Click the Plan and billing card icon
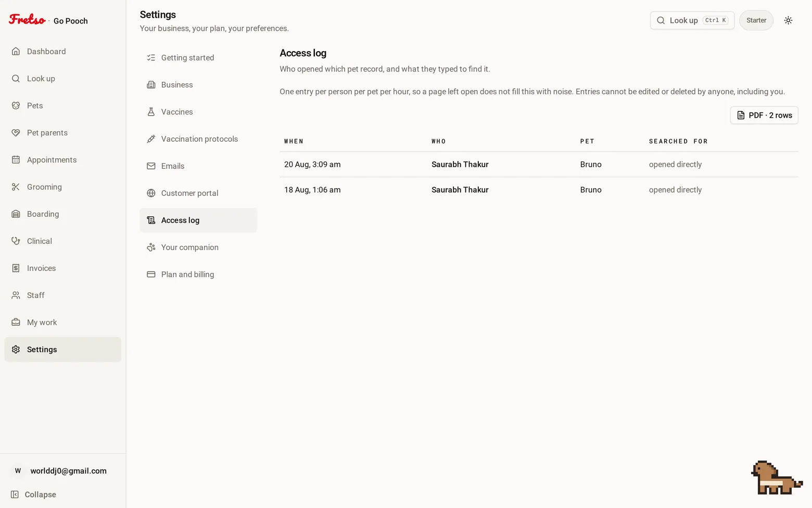Image resolution: width=812 pixels, height=508 pixels. [x=151, y=275]
